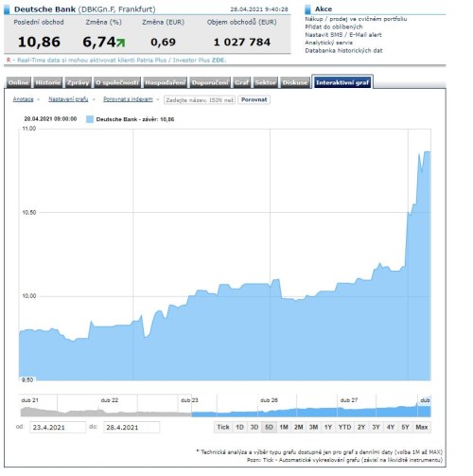This screenshot has width=473, height=476.
Task: Click the 10.50 y-axis label
Action: pyautogui.click(x=29, y=213)
